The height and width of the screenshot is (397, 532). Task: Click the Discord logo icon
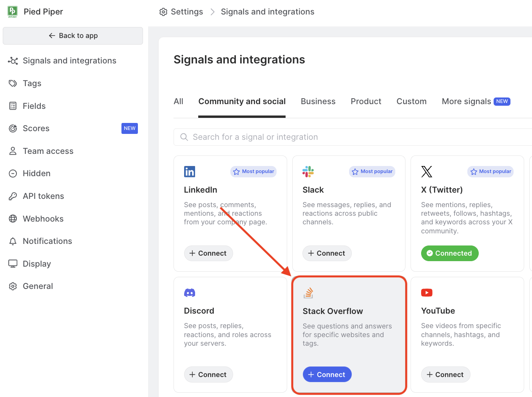point(190,293)
